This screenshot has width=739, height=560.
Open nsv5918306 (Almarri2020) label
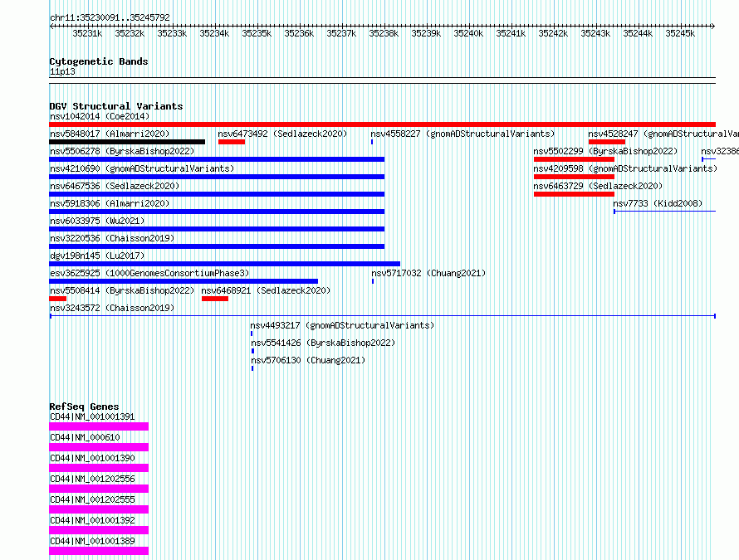pyautogui.click(x=110, y=203)
